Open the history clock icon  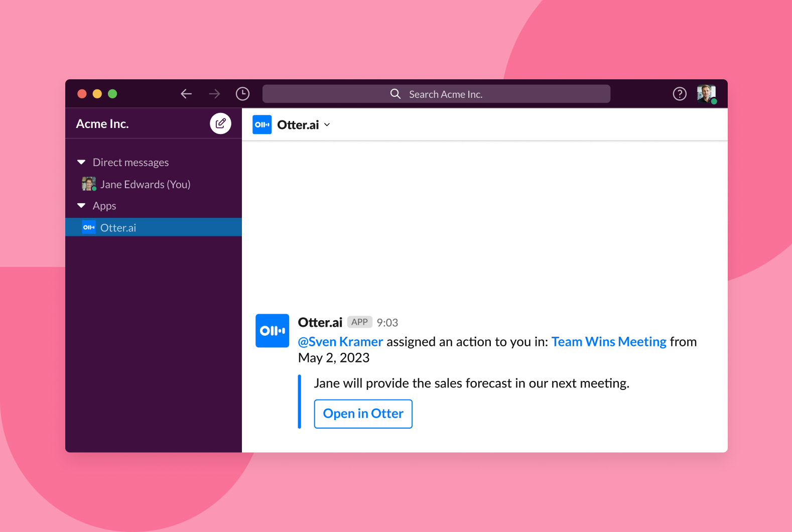[x=242, y=94]
